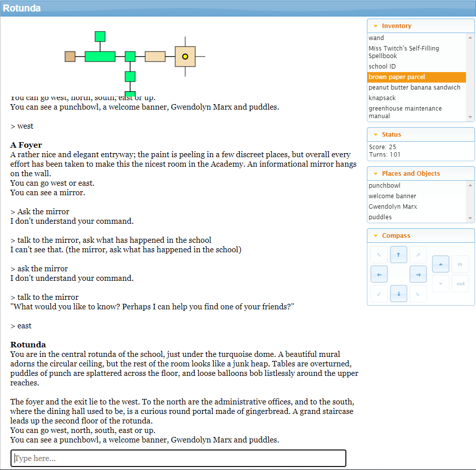Collapse the Inventory panel
Screen dimensions: 476x470
click(375, 26)
